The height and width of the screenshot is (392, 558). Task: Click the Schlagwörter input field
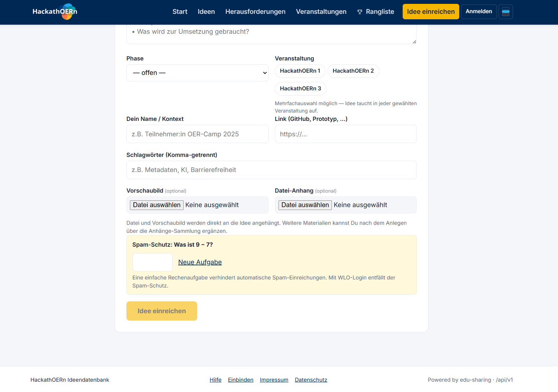[x=271, y=170]
